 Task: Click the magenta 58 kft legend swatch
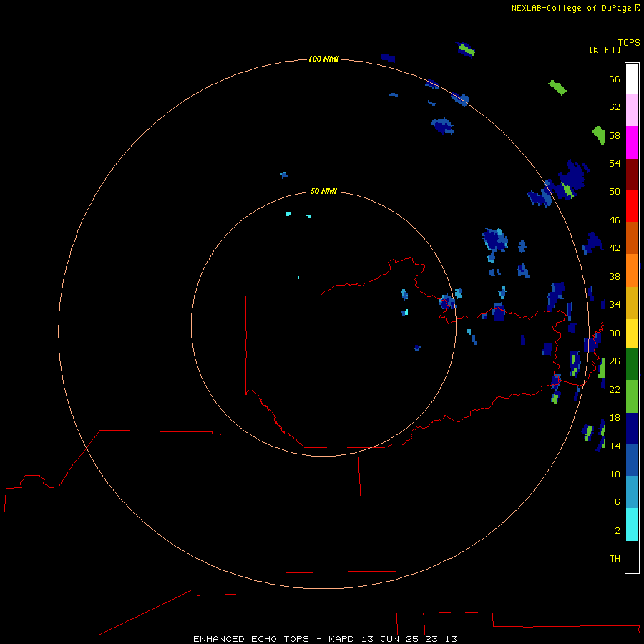632,142
